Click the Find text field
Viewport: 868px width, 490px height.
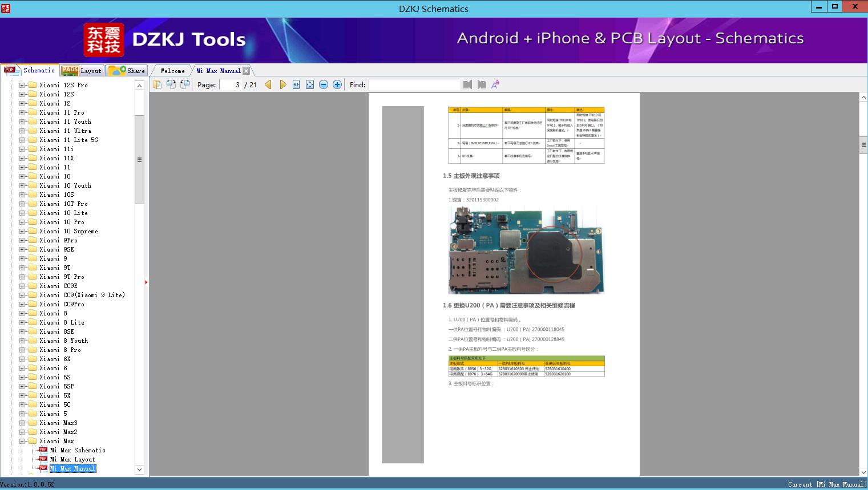(414, 84)
